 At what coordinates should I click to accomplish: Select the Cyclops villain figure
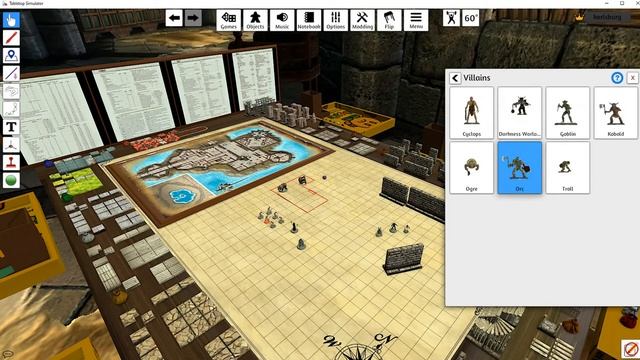pyautogui.click(x=471, y=113)
